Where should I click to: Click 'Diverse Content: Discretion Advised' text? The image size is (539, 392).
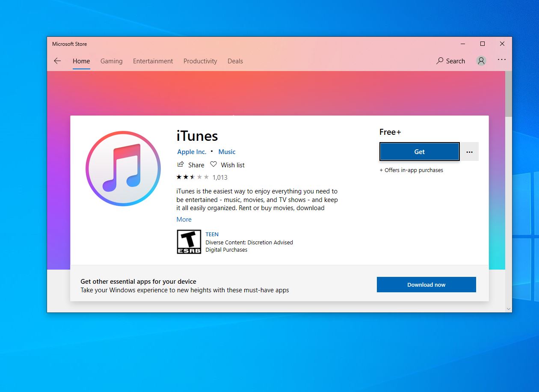click(249, 242)
